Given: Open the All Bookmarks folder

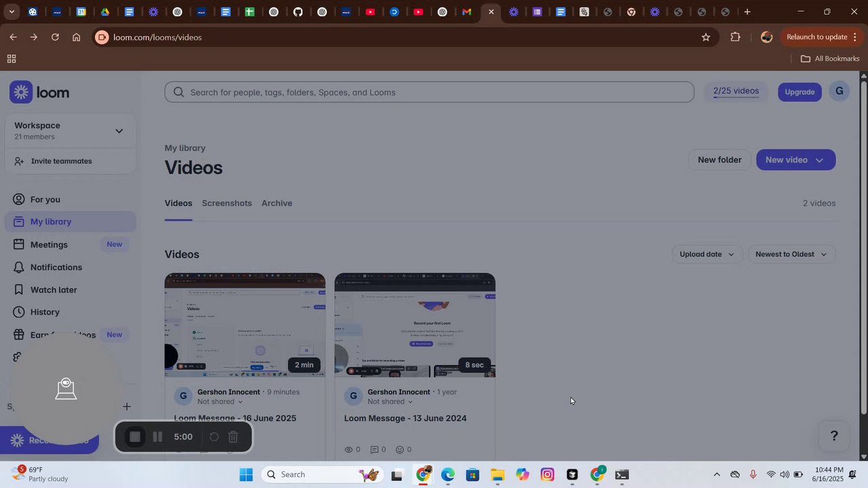Looking at the screenshot, I should pyautogui.click(x=830, y=59).
